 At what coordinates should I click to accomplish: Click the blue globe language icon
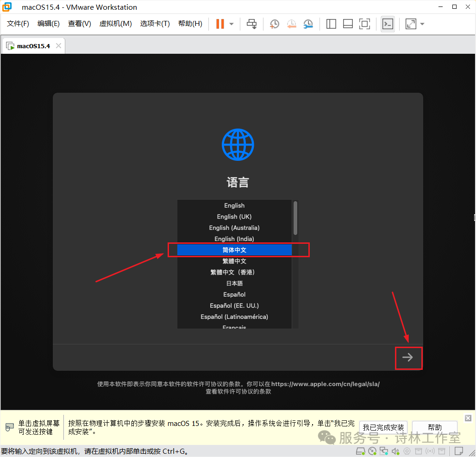tap(238, 145)
